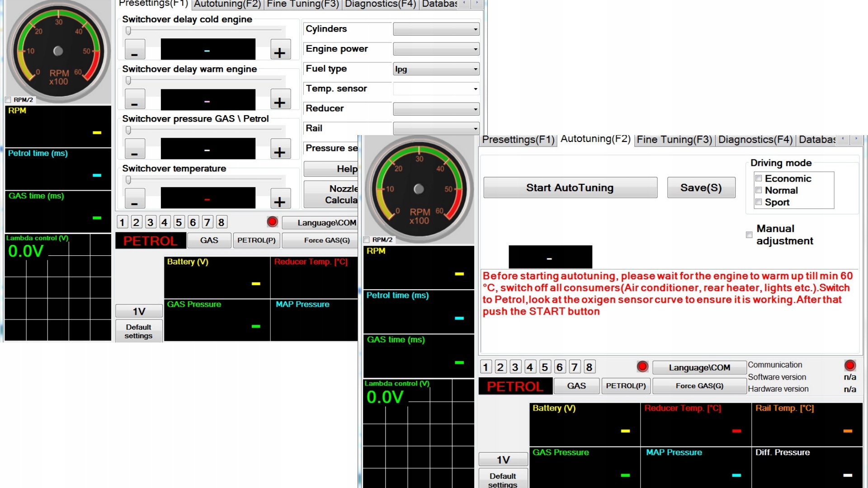The image size is (868, 488).
Task: Open Diagnostics(F4) tab in right window
Action: coord(755,140)
